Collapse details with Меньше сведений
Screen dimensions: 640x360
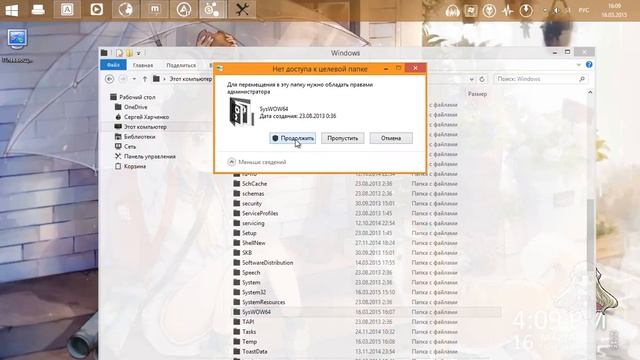(x=257, y=162)
